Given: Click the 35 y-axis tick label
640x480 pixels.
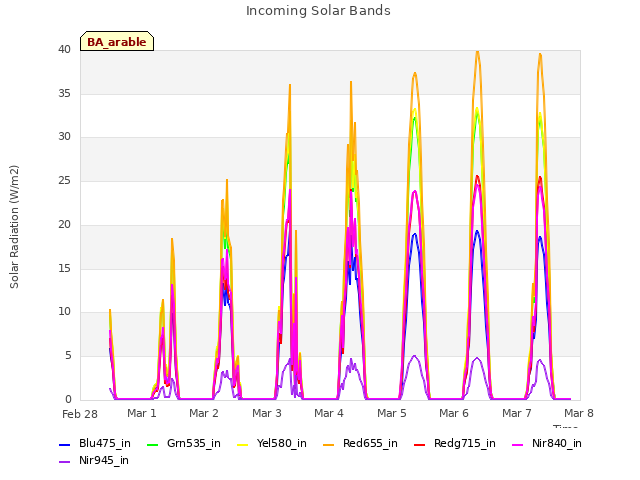Looking at the screenshot, I should (64, 93).
